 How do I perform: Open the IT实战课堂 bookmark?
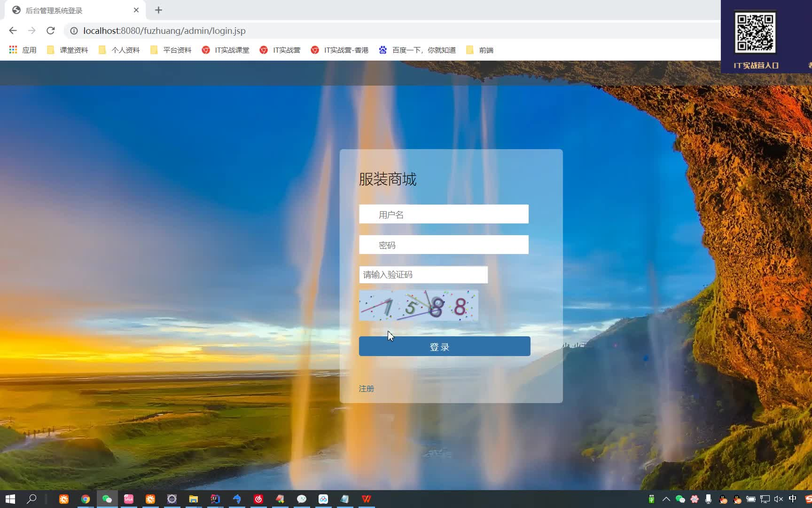point(226,50)
